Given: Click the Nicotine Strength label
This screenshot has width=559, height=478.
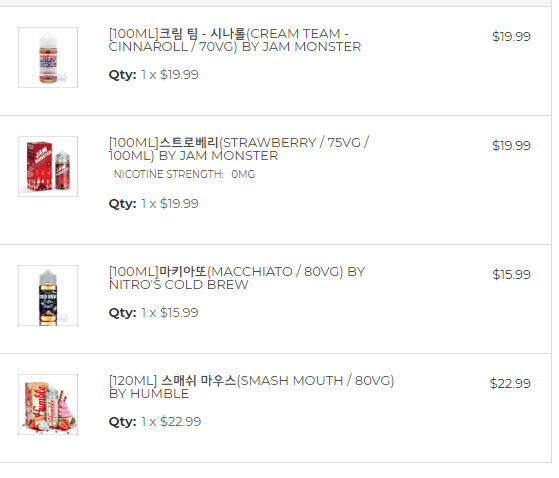Looking at the screenshot, I should 168,174.
